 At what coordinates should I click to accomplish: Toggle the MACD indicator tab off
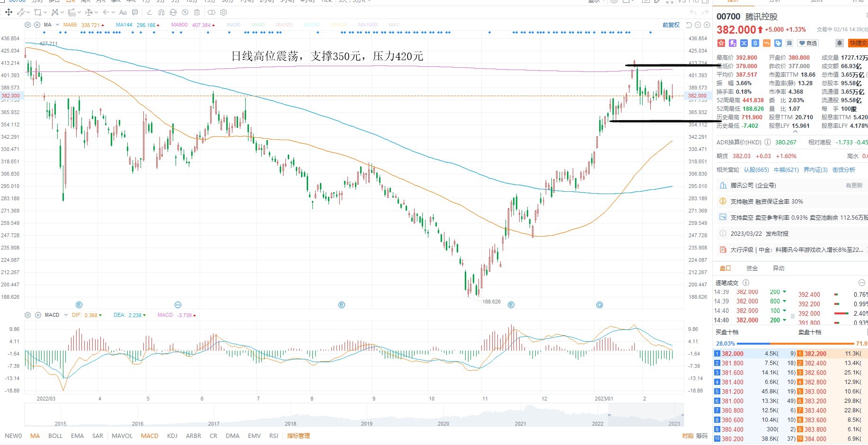click(150, 436)
